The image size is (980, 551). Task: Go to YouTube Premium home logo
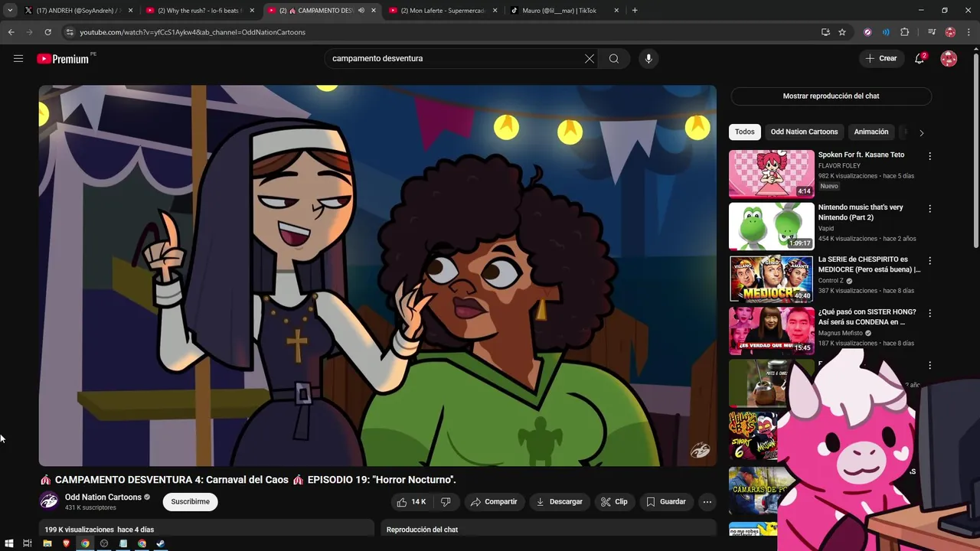tap(64, 59)
